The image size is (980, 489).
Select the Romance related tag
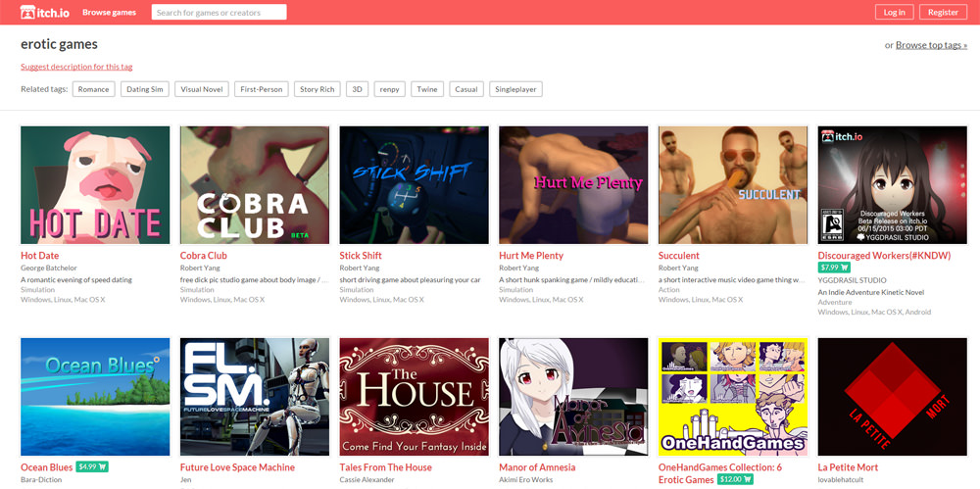click(x=94, y=89)
